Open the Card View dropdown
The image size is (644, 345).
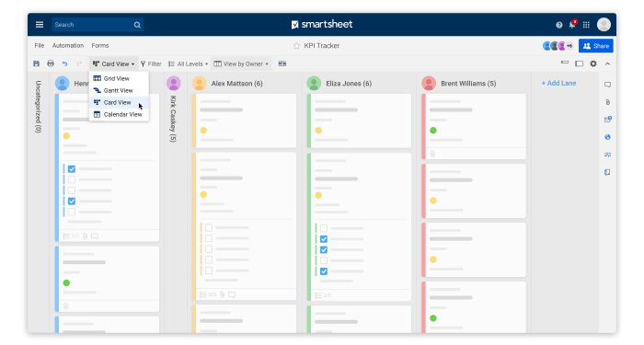coord(114,64)
